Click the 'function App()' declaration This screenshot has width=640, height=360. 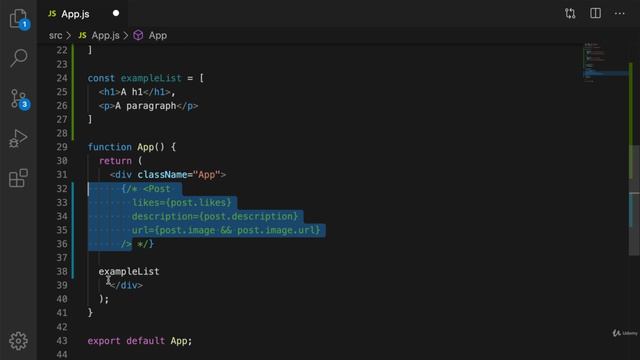126,147
